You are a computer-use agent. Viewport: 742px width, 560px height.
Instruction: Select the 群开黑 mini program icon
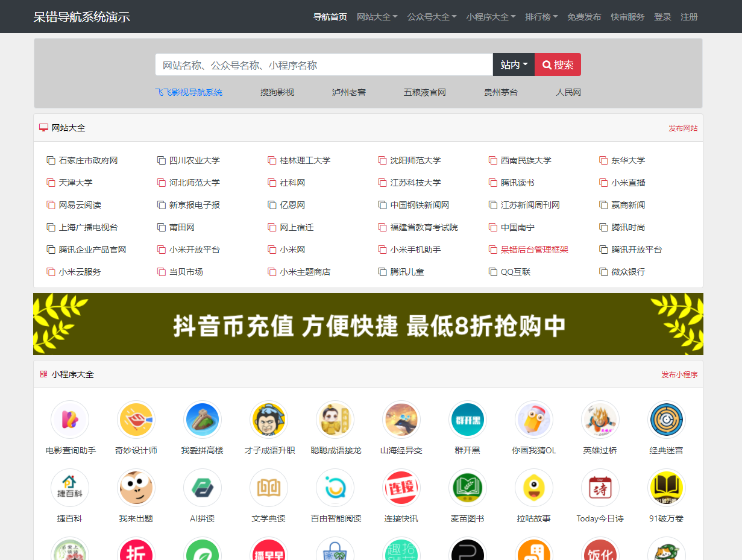(468, 419)
